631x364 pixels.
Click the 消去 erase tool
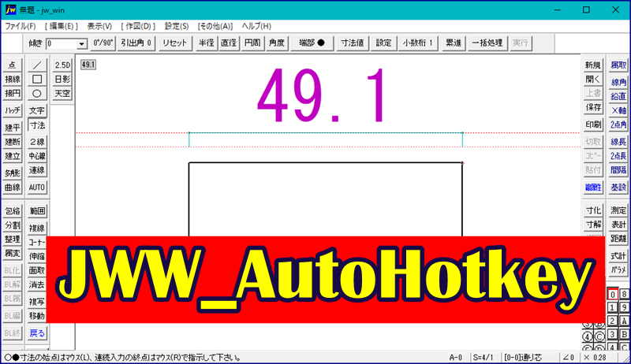point(37,284)
